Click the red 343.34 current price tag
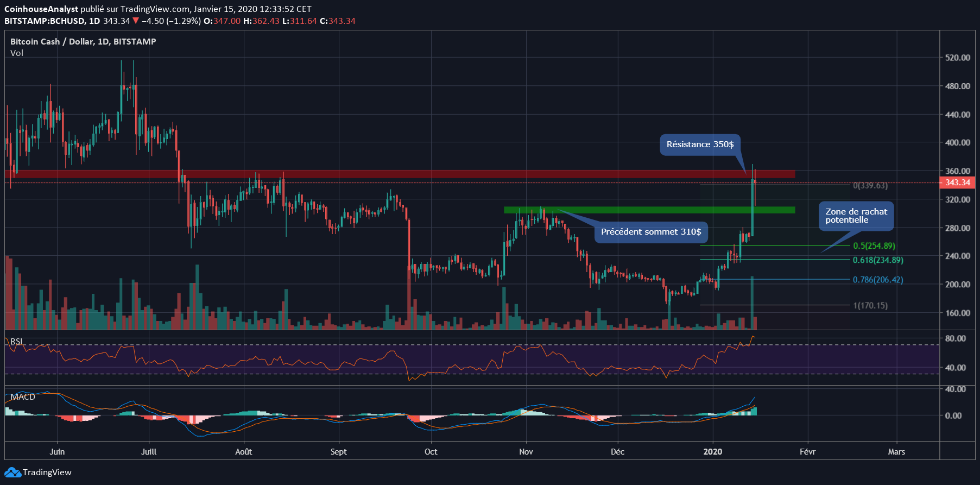This screenshot has width=980, height=485. (957, 182)
